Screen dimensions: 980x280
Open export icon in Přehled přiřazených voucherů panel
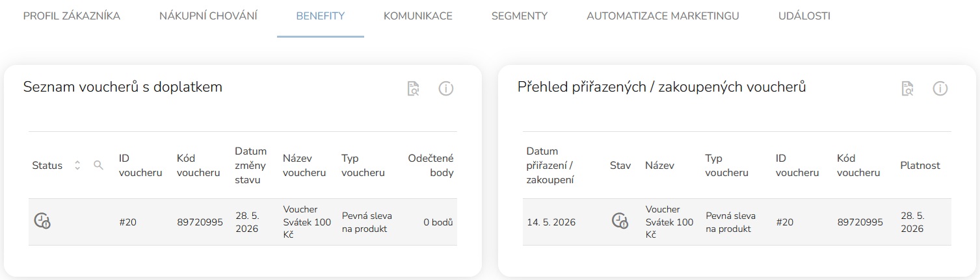(907, 89)
